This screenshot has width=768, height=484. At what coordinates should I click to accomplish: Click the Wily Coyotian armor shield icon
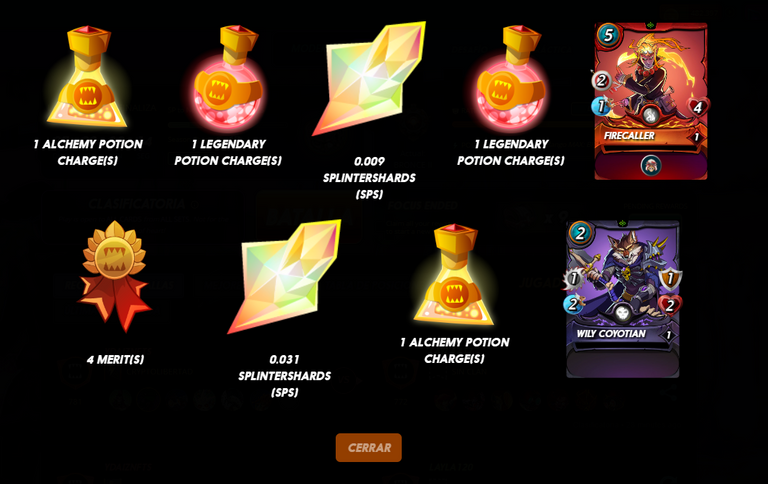[670, 279]
